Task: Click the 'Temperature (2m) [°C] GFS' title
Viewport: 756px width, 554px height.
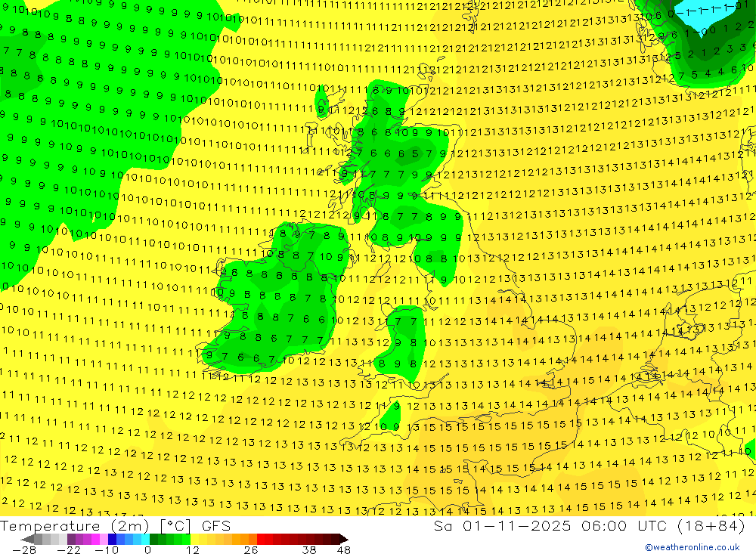Action: (116, 525)
